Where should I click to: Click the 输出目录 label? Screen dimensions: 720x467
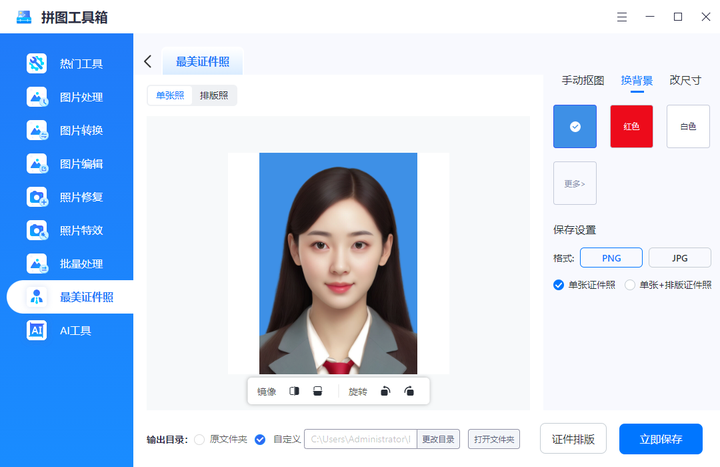[167, 439]
